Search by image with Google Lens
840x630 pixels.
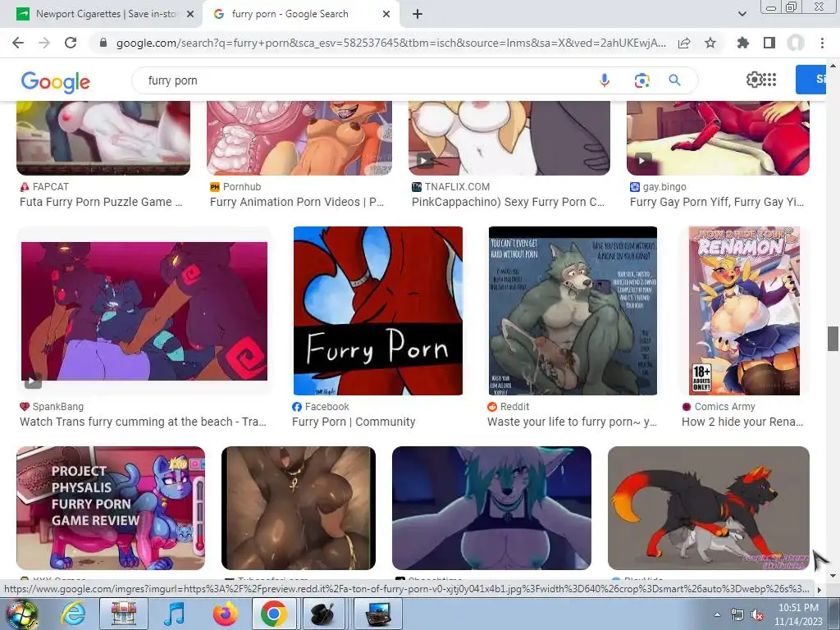(641, 80)
